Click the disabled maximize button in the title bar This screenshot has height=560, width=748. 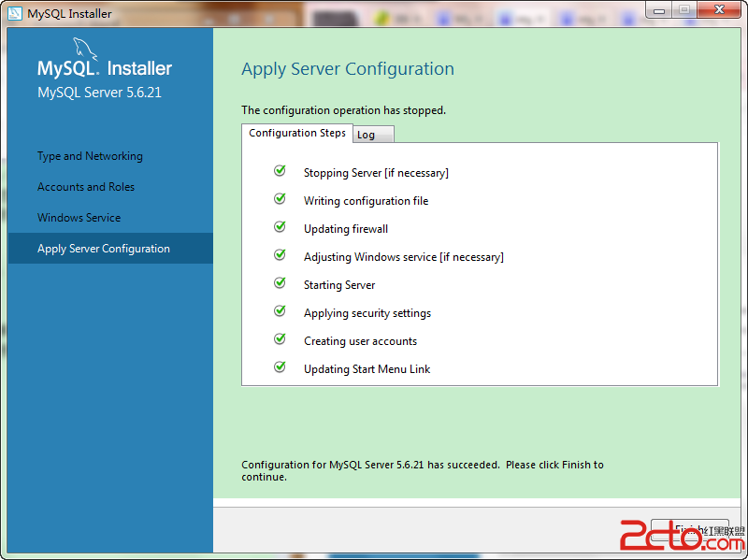tap(684, 10)
